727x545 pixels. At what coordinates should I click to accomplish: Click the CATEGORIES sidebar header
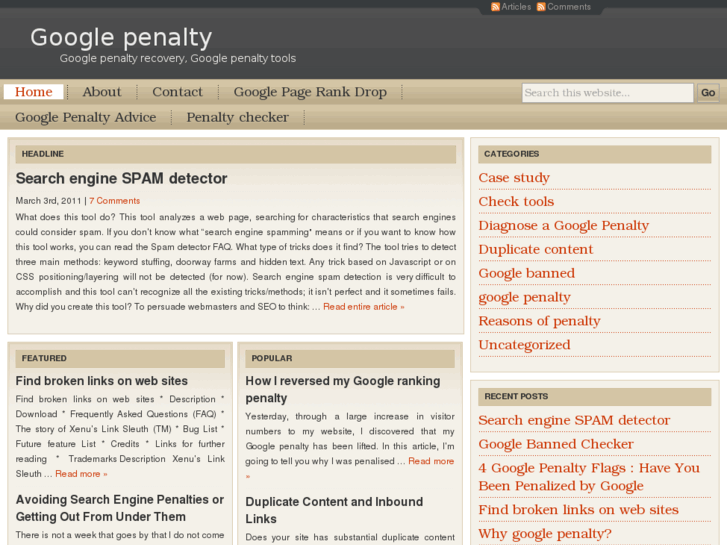pos(594,154)
